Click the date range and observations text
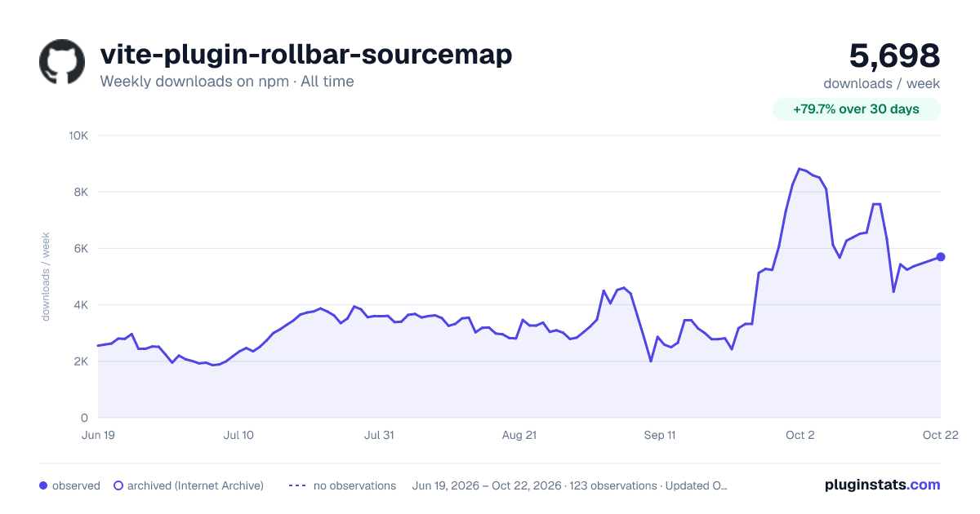This screenshot has width=980, height=514. tap(570, 485)
